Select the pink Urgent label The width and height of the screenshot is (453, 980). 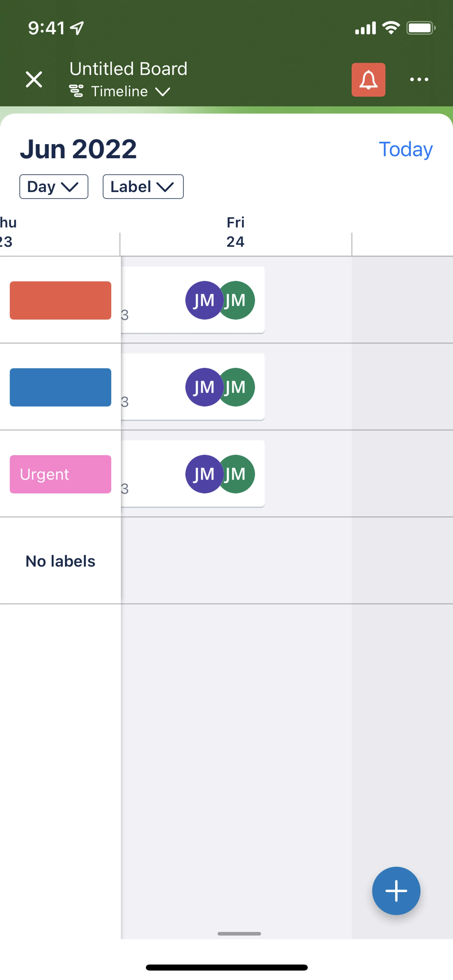(x=61, y=474)
